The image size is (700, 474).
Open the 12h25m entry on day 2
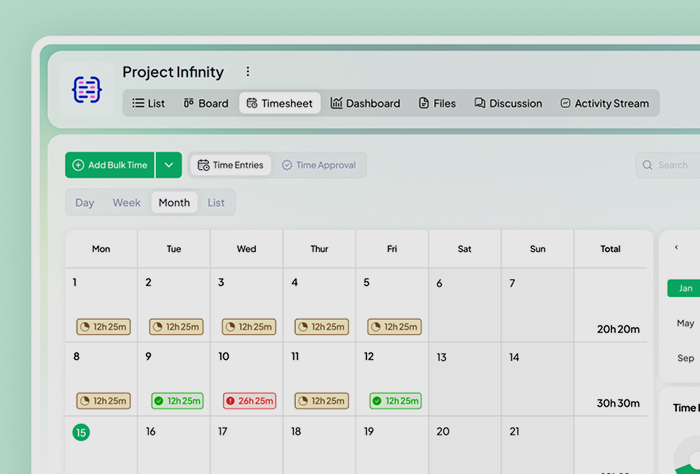click(x=176, y=327)
